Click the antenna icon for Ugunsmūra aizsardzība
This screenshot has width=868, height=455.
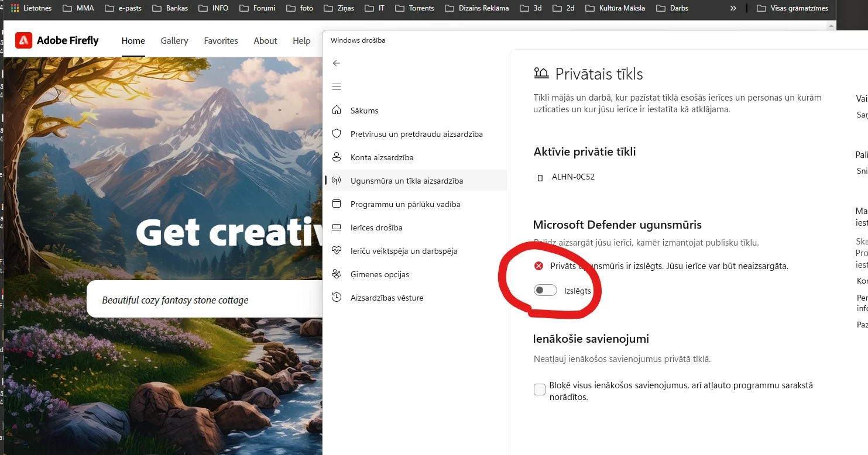(337, 180)
